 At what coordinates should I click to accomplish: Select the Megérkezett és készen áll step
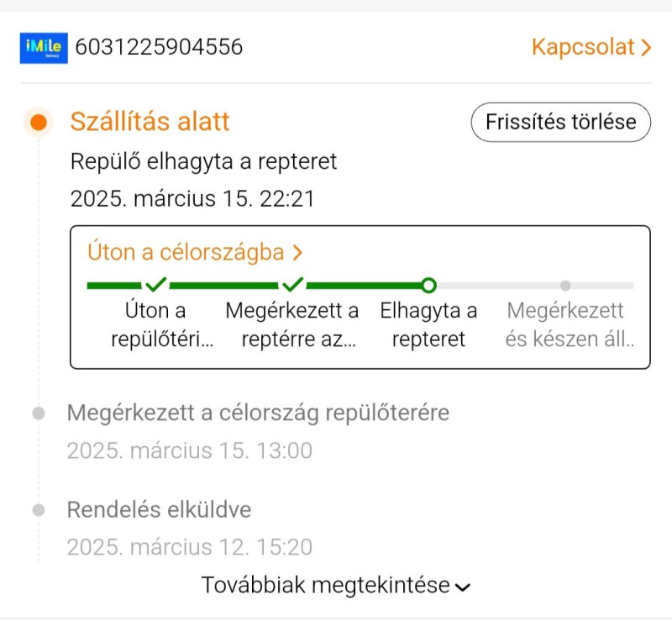[565, 325]
